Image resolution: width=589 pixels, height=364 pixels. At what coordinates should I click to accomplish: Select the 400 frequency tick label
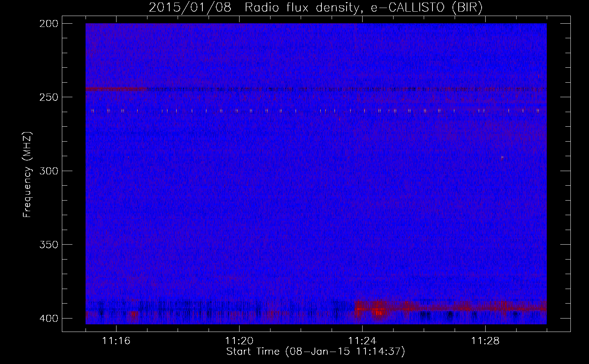[48, 318]
